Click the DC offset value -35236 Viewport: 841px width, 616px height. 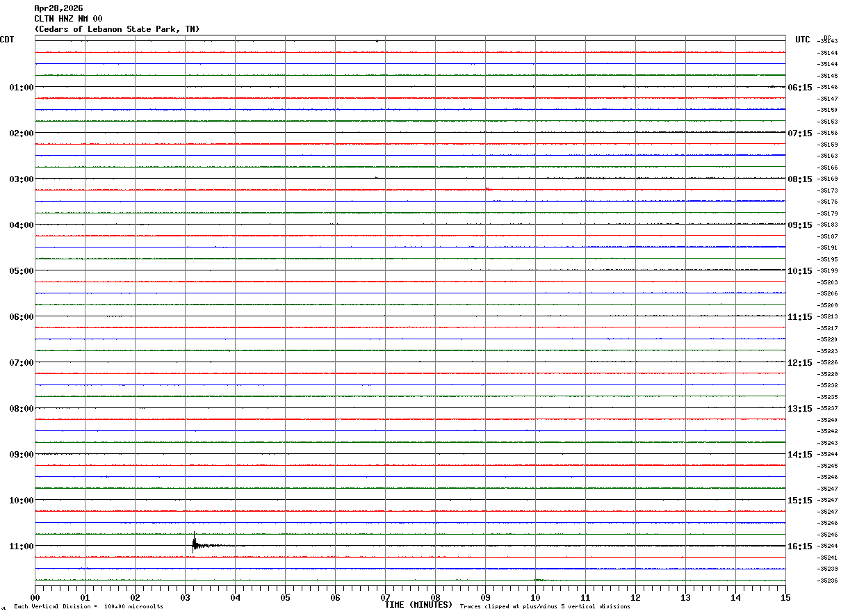click(827, 581)
